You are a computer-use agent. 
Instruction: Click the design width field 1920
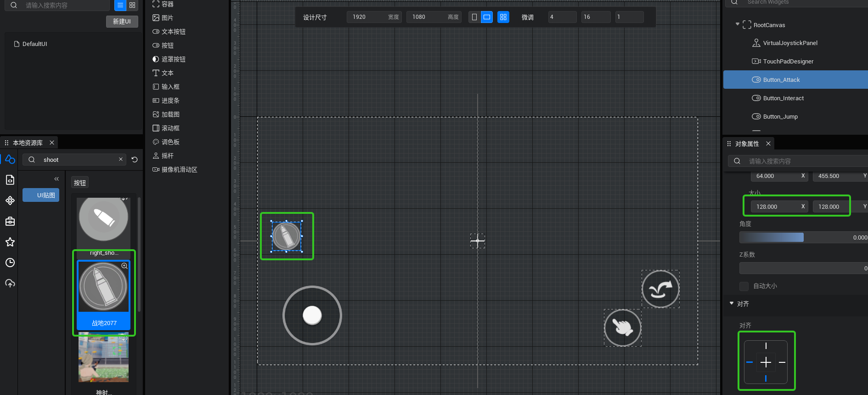[x=374, y=17]
